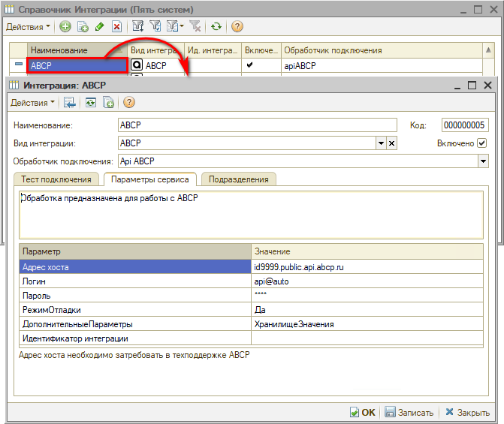Mark for deletion with red X icon
This screenshot has width=504, height=424.
pyautogui.click(x=116, y=27)
